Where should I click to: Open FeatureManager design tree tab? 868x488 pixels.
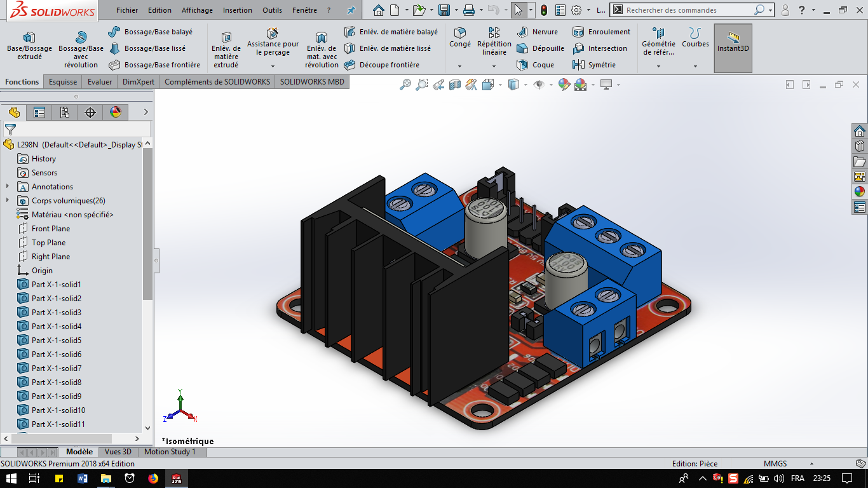pyautogui.click(x=13, y=112)
